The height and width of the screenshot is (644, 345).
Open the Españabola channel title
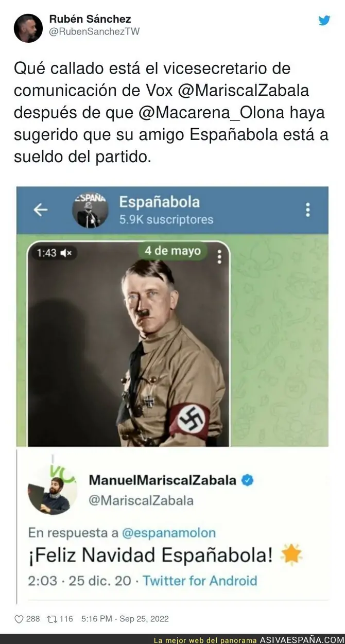(160, 202)
